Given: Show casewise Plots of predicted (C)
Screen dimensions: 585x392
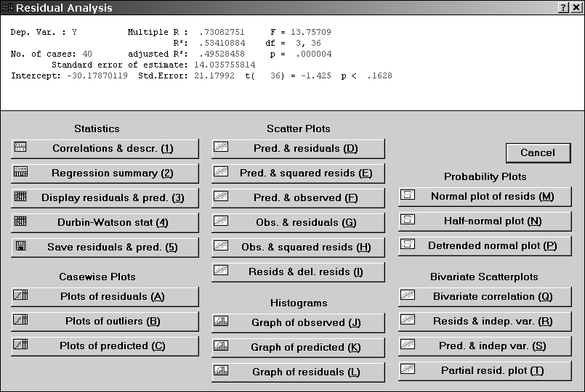Looking at the screenshot, I should [x=105, y=346].
